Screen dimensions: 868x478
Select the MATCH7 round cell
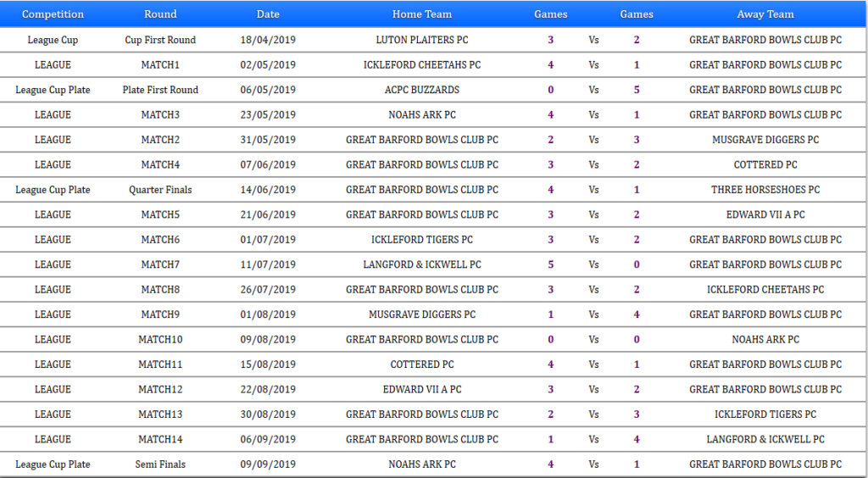[x=160, y=264]
